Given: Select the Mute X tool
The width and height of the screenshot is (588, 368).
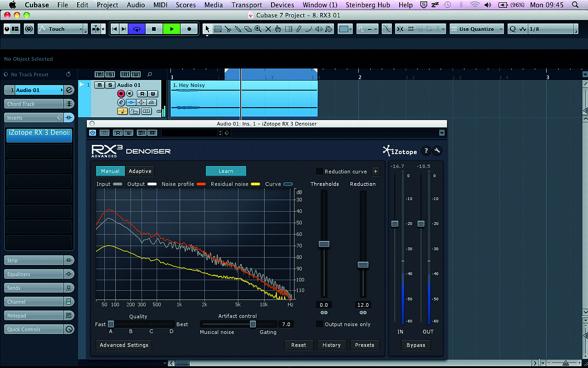Looking at the screenshot, I should click(x=268, y=29).
